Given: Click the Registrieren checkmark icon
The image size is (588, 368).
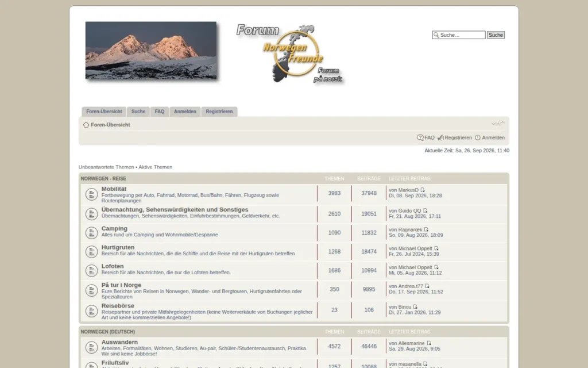Looking at the screenshot, I should click(x=440, y=138).
